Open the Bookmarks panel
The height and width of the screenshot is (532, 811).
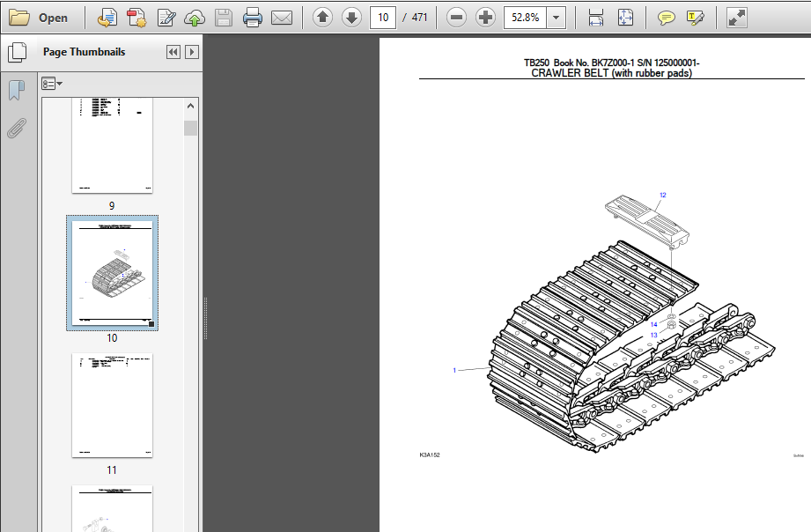[x=17, y=90]
